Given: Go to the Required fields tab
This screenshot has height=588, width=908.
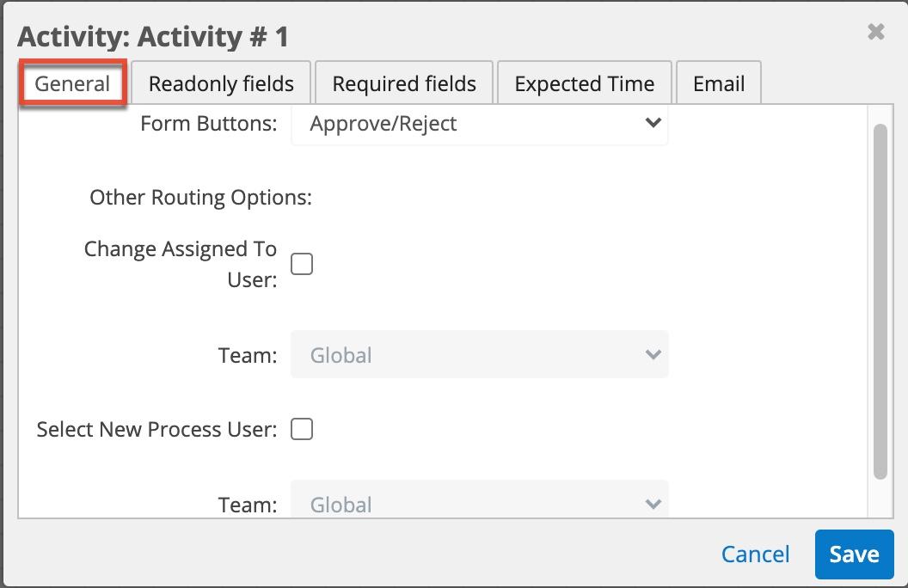Looking at the screenshot, I should tap(404, 84).
